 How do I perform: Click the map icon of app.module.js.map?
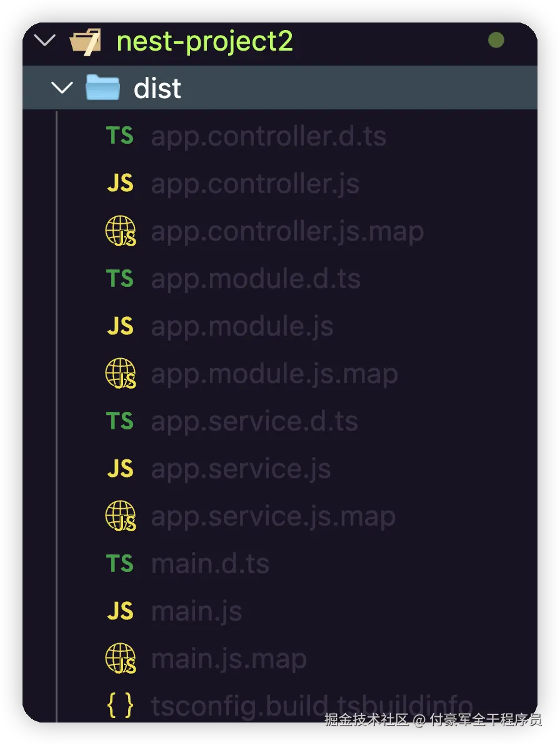click(x=121, y=374)
